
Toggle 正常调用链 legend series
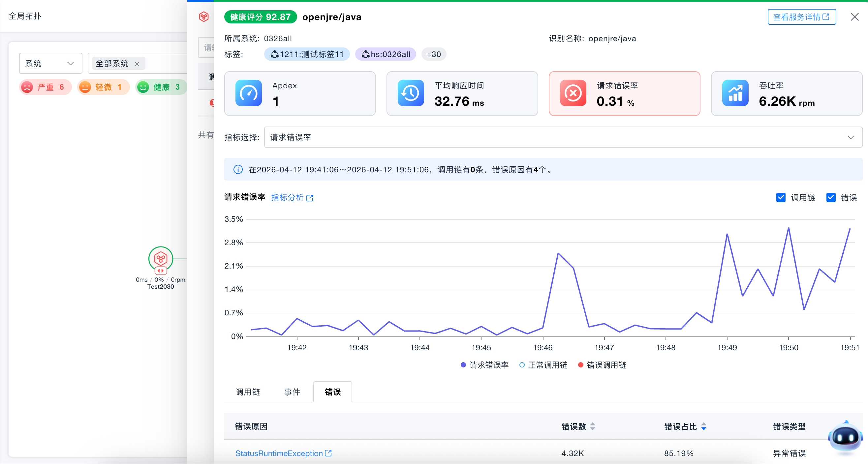click(543, 365)
